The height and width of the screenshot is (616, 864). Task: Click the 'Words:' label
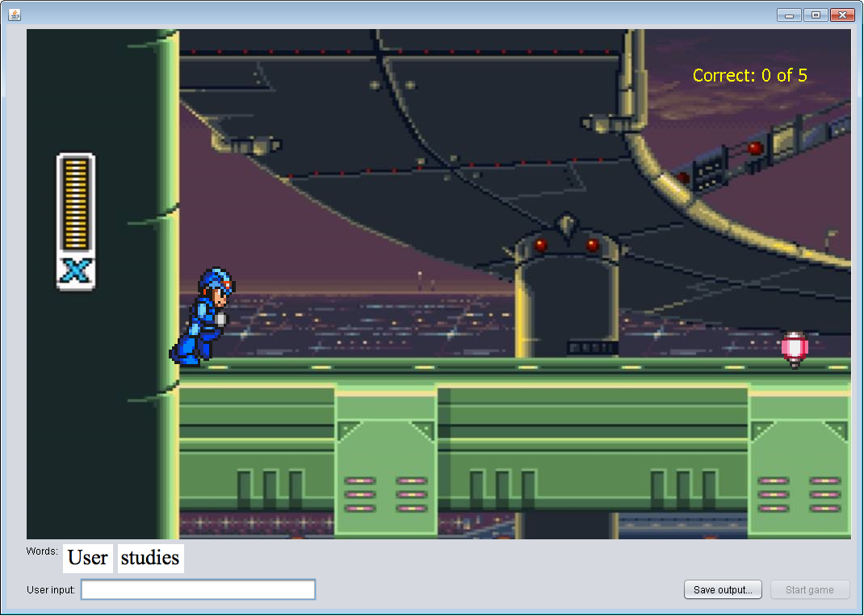pyautogui.click(x=42, y=551)
